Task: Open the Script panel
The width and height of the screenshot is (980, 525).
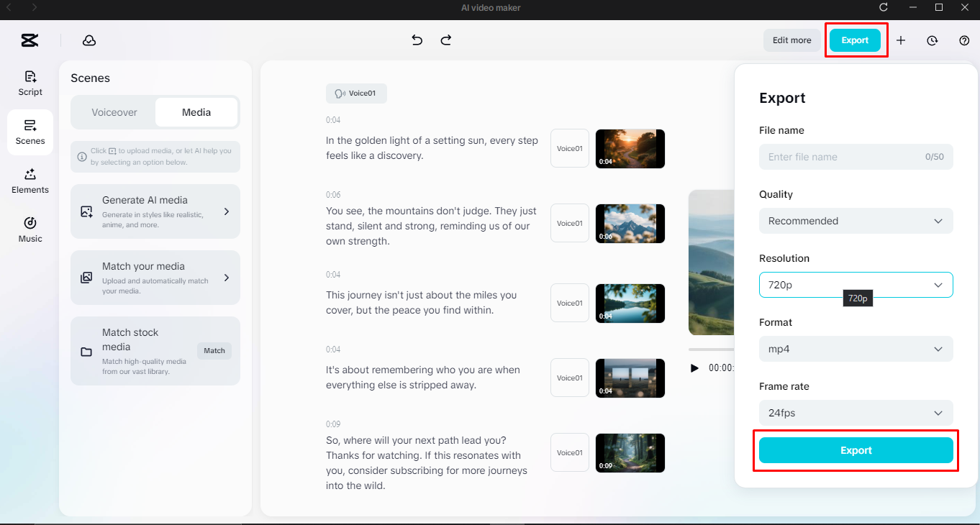Action: point(30,83)
